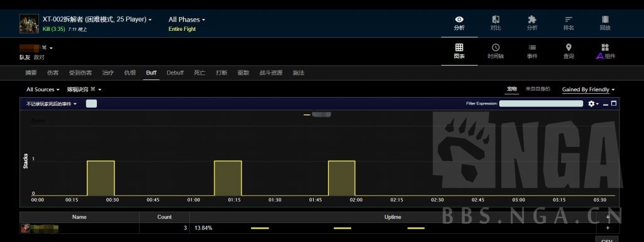The image size is (644, 242).
Task: Switch to the 对比 compare view
Action: [496, 23]
